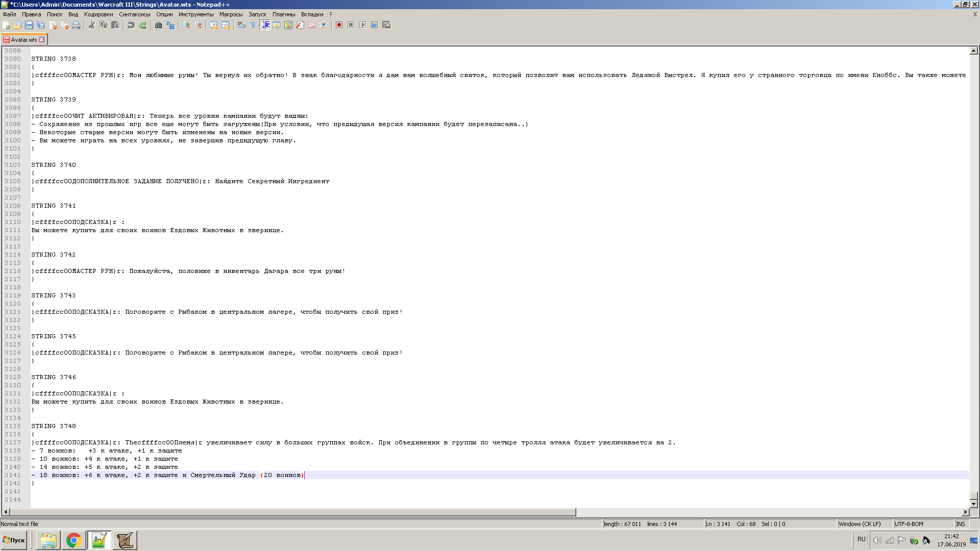Open Windows (CR LF) line ending selector

pyautogui.click(x=860, y=524)
